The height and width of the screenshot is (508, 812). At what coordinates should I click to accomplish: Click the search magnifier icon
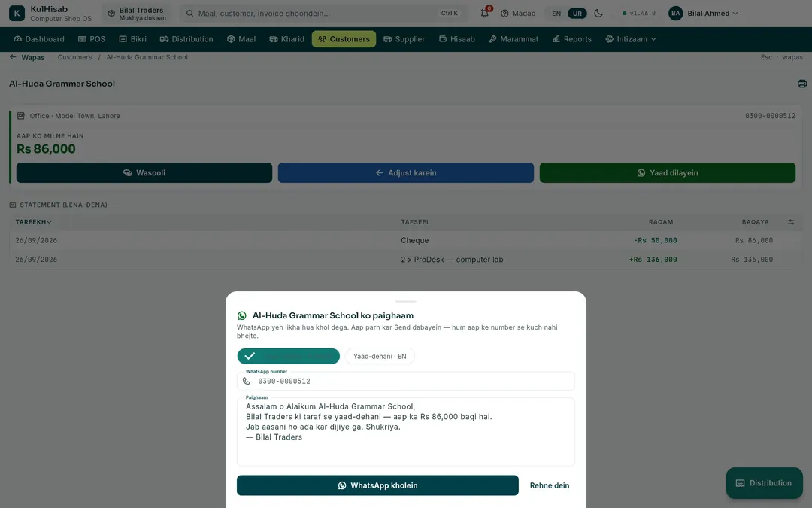click(190, 13)
